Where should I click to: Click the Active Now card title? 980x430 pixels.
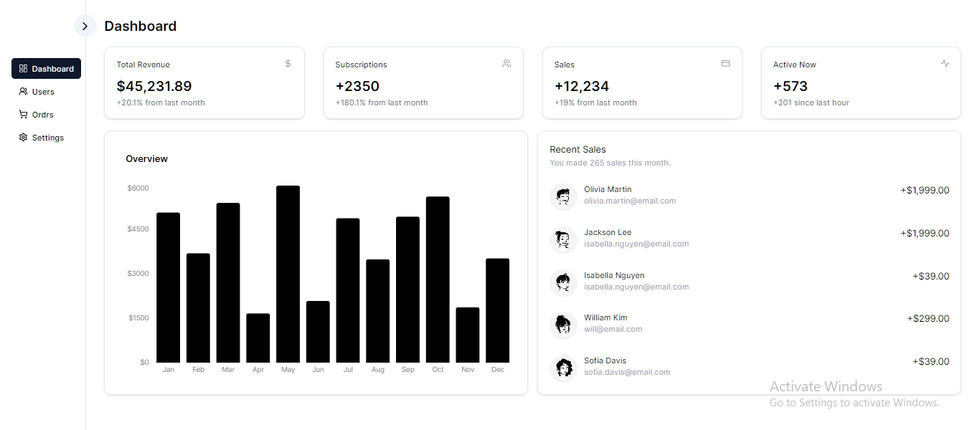tap(795, 64)
